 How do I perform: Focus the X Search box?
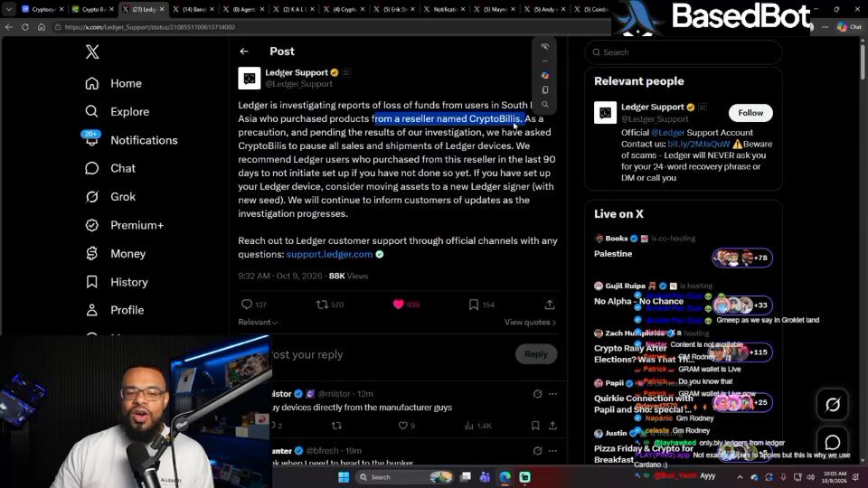pyautogui.click(x=684, y=52)
